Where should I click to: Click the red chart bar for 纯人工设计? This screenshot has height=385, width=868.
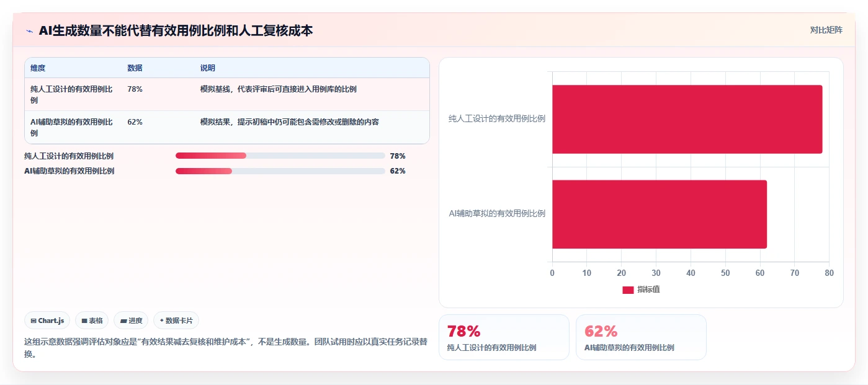pos(687,119)
